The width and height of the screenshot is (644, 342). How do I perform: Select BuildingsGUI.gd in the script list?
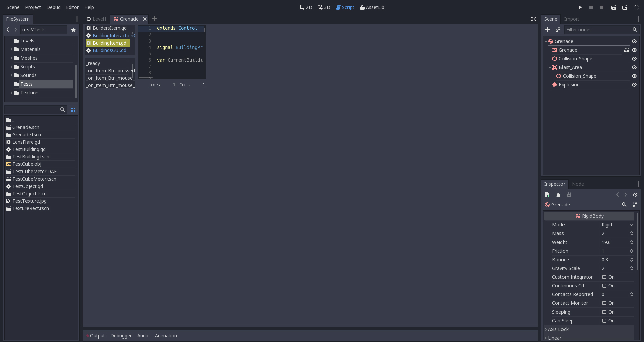109,50
